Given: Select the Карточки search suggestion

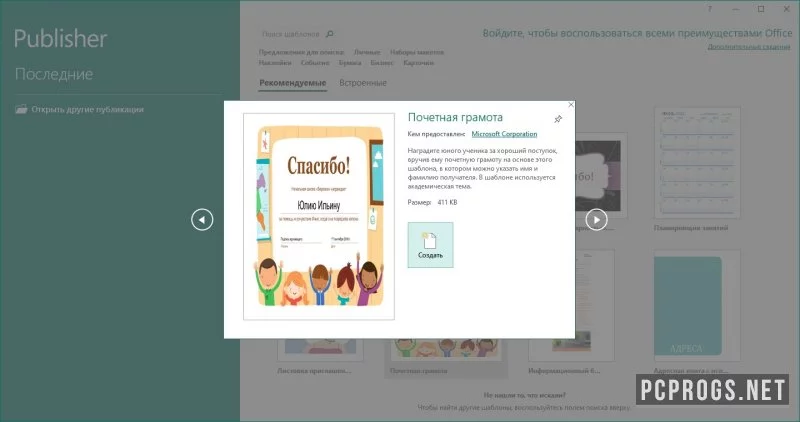Looking at the screenshot, I should pos(418,63).
